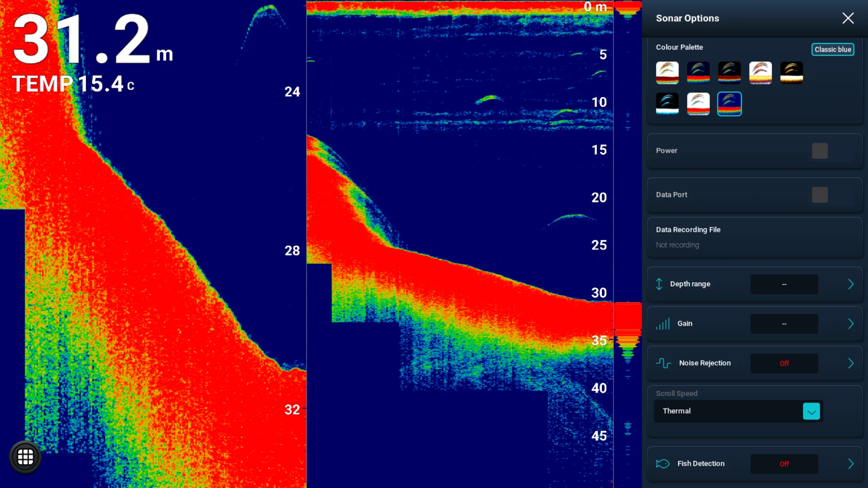Expand the Depth range chevron

click(851, 284)
